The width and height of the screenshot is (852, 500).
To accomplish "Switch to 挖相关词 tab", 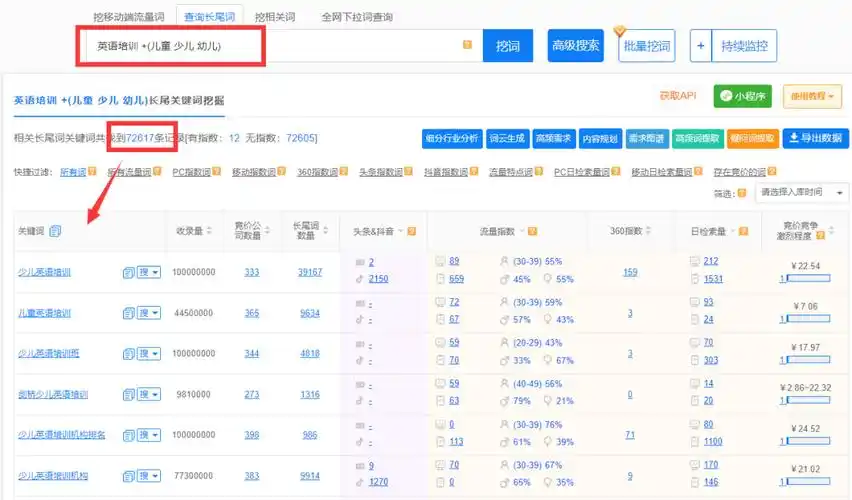I will [275, 17].
